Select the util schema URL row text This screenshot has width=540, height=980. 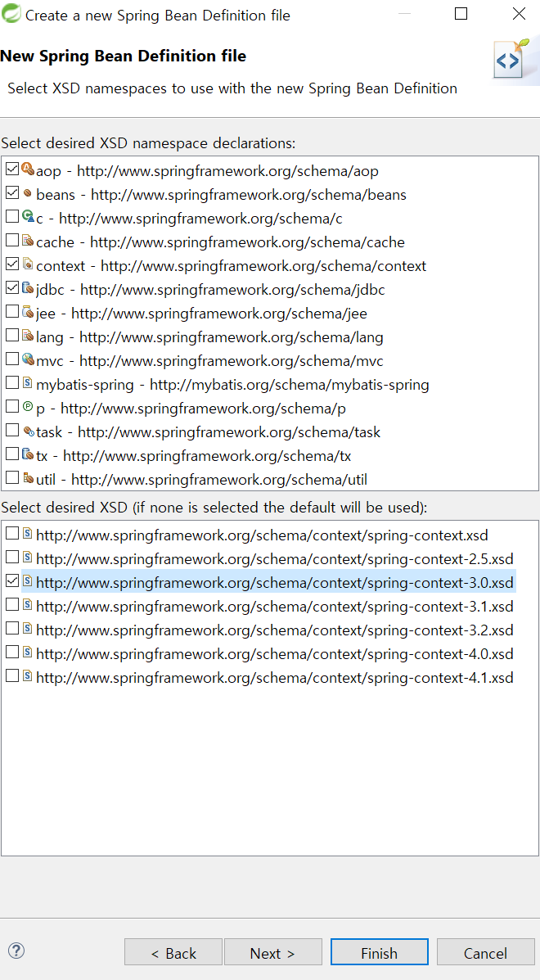point(201,480)
